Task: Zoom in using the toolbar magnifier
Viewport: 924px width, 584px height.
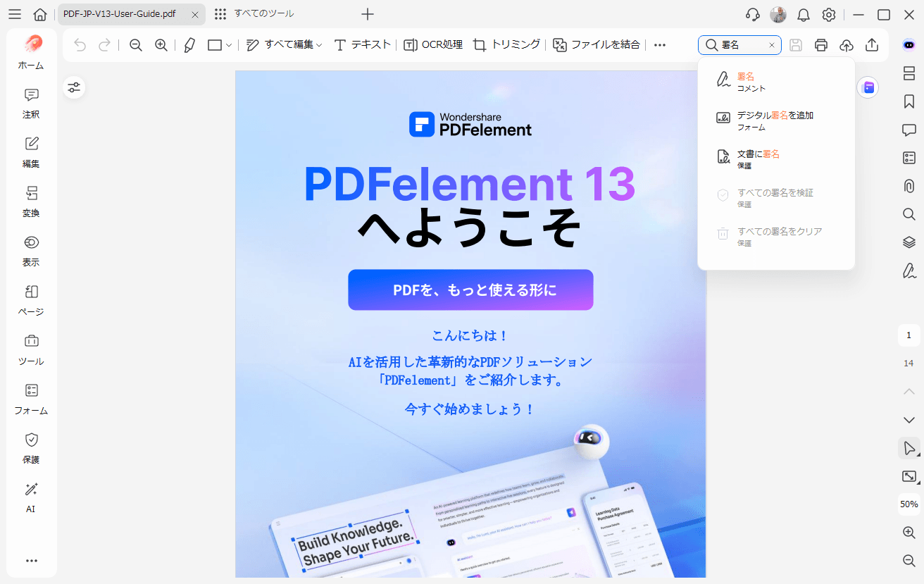Action: pyautogui.click(x=161, y=45)
